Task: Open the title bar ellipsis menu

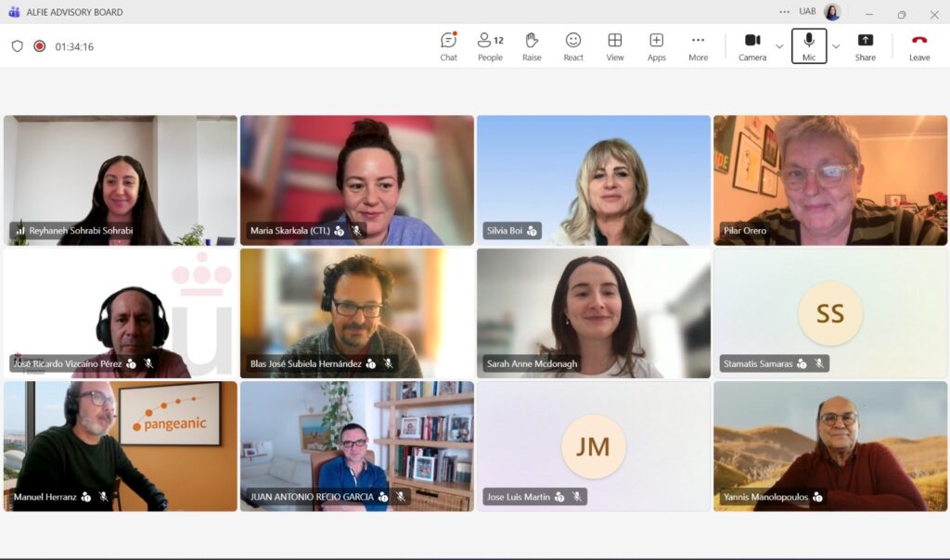Action: [x=784, y=11]
